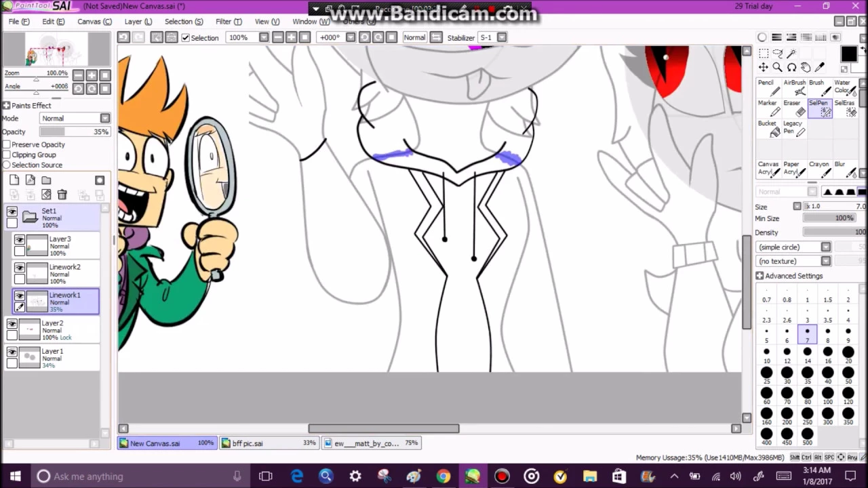Image resolution: width=868 pixels, height=488 pixels.
Task: Switch to the bff pic.sai canvas tab
Action: tap(269, 443)
